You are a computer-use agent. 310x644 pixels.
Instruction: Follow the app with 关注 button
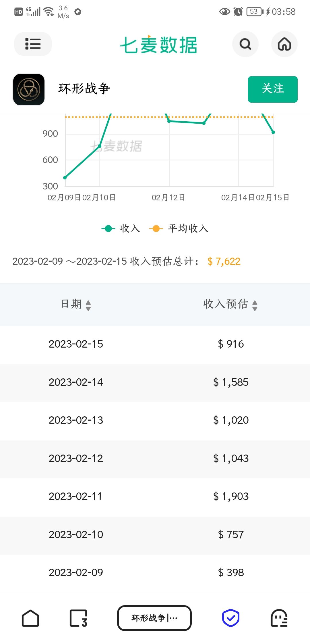click(x=273, y=89)
